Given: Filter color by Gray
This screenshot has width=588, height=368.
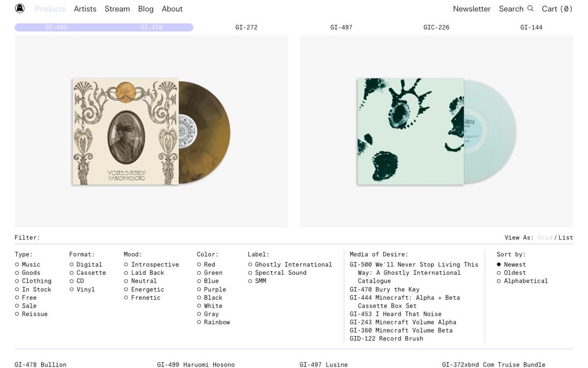Looking at the screenshot, I should 208,314.
